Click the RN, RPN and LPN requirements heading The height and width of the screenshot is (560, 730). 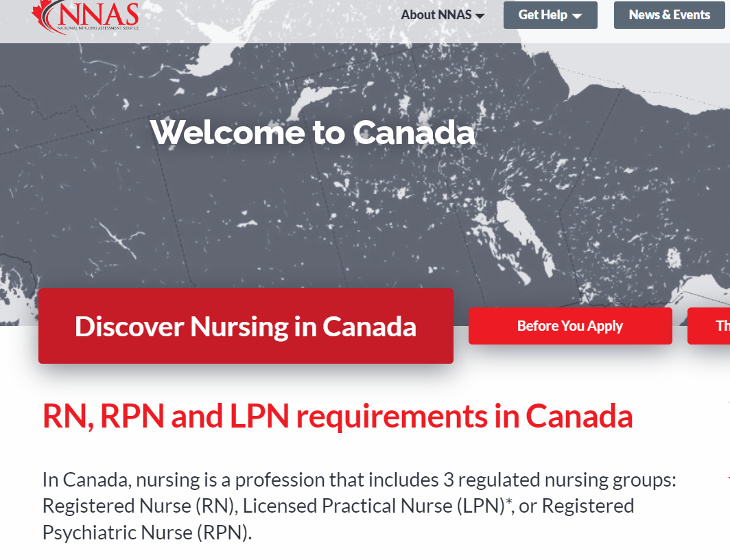(338, 416)
